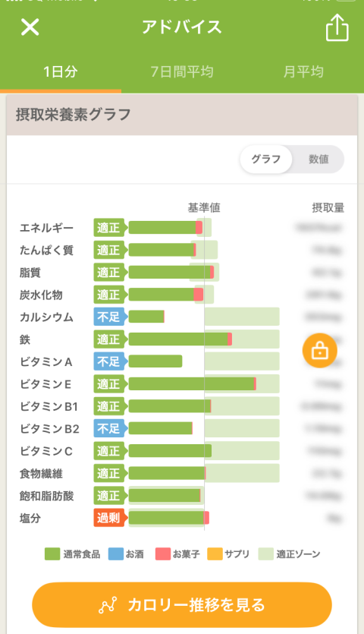364x634 pixels.
Task: Click the blue お酒 legend swatch
Action: (x=116, y=554)
